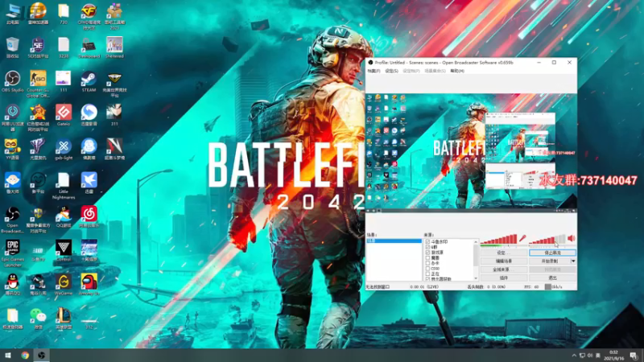Click the 开始录制 start recording button
Image resolution: width=644 pixels, height=362 pixels.
550,261
